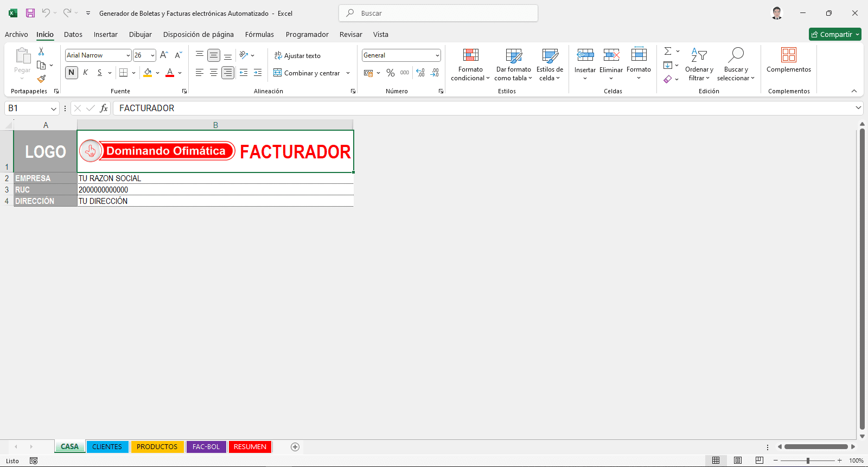The height and width of the screenshot is (467, 868).
Task: Toggle center horizontal alignment
Action: coord(214,73)
